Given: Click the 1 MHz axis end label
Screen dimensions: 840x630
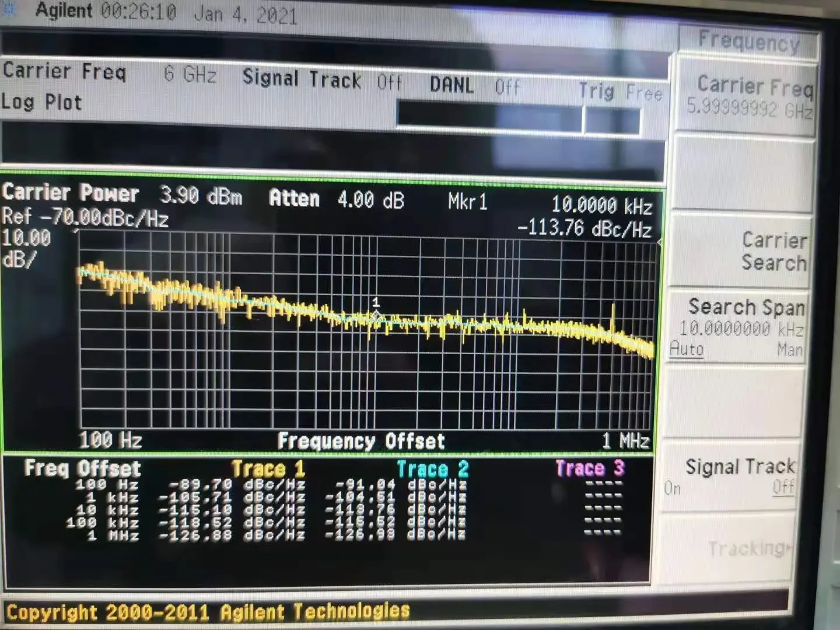Looking at the screenshot, I should [626, 440].
